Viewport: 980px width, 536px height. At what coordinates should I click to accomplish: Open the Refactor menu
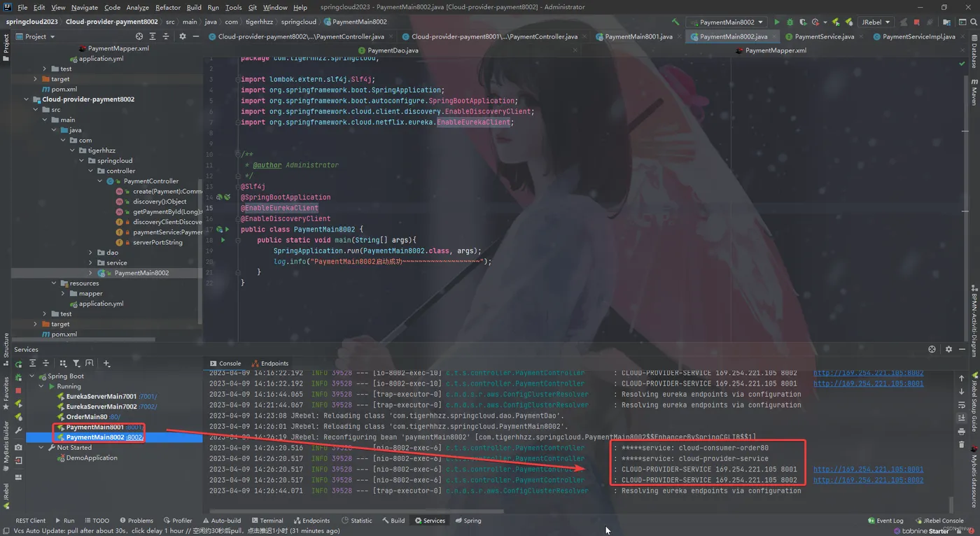tap(168, 7)
